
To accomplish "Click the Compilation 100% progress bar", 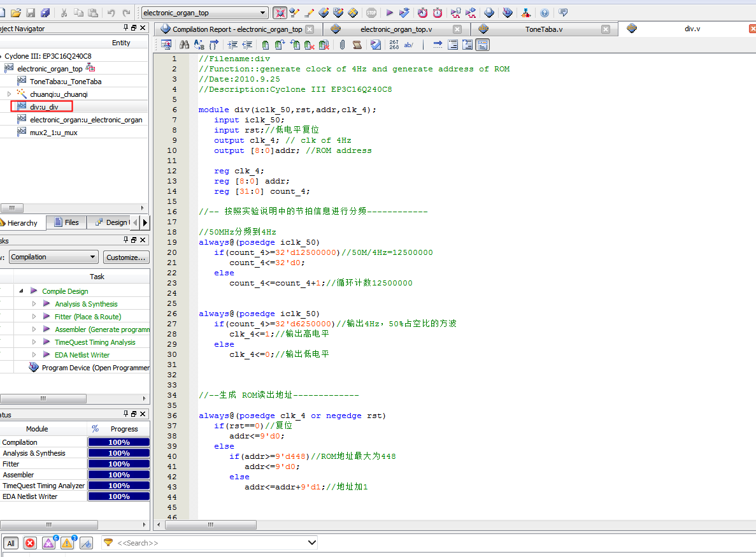I will pos(118,442).
